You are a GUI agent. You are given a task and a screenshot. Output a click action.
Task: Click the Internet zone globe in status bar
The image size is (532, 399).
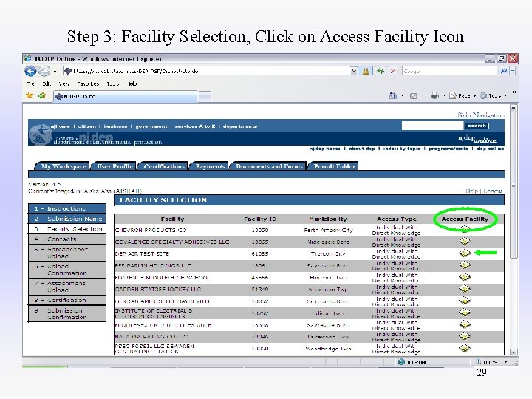[402, 362]
